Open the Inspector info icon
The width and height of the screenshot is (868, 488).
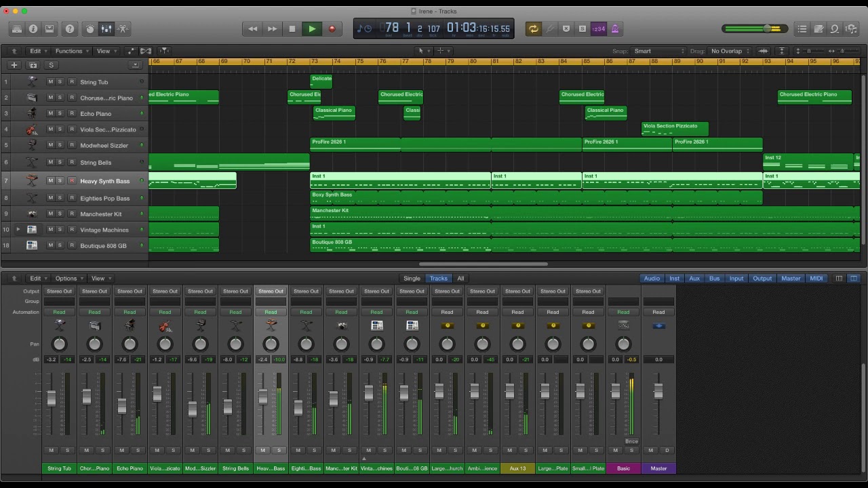tap(33, 29)
